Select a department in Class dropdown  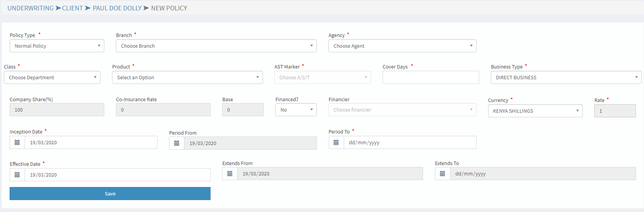52,77
